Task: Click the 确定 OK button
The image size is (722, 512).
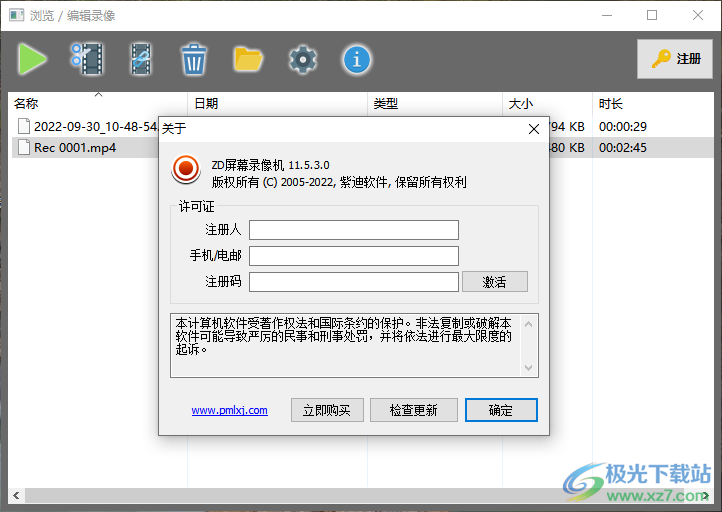Action: pyautogui.click(x=501, y=410)
